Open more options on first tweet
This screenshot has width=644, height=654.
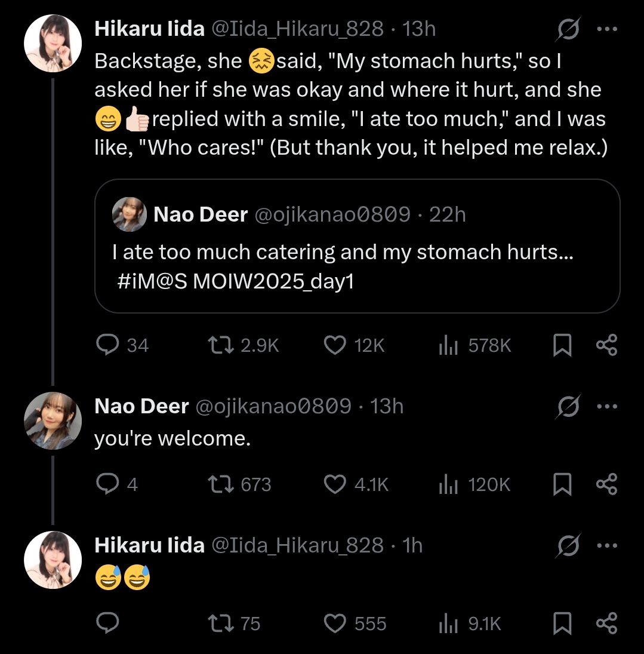tap(606, 29)
